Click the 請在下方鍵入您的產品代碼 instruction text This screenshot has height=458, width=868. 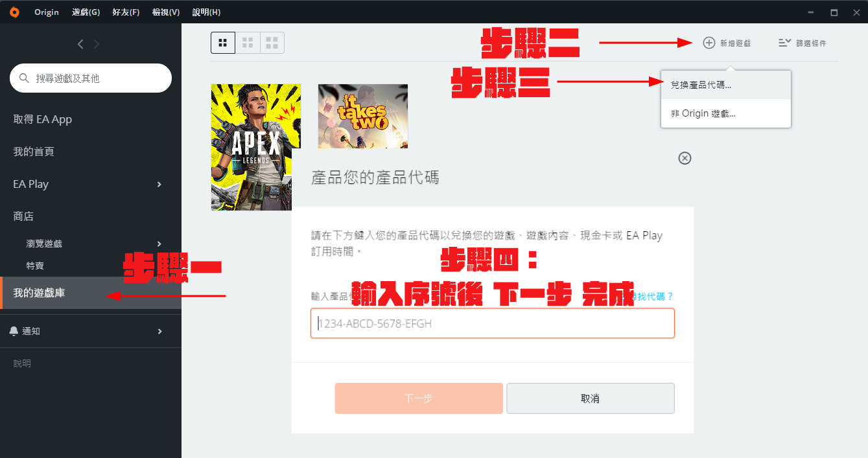[487, 243]
